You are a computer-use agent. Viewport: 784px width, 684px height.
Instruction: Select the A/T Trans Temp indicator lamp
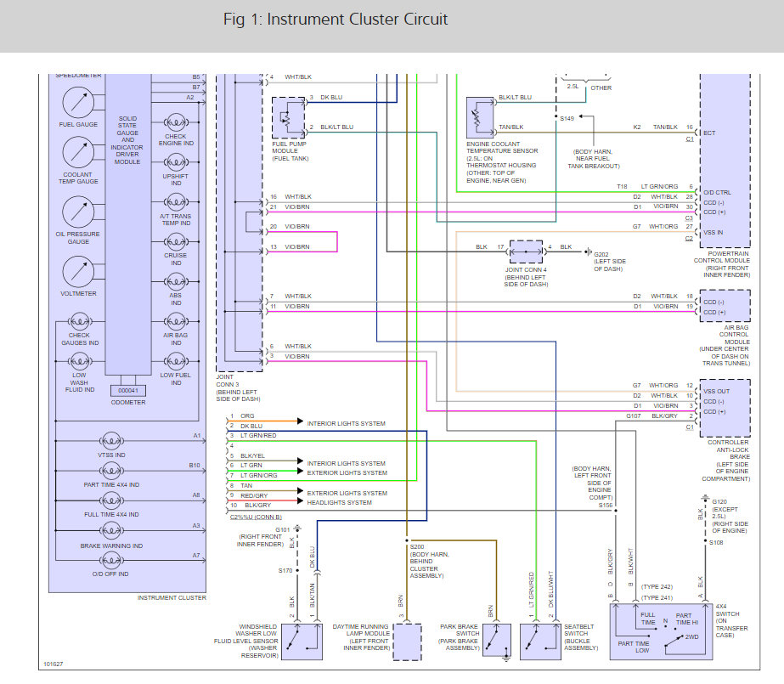tap(176, 202)
